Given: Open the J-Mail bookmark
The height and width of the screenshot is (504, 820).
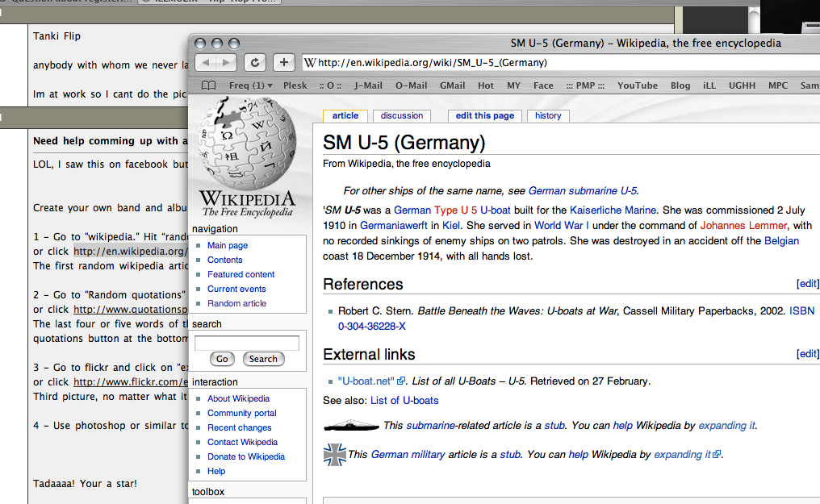Looking at the screenshot, I should (x=368, y=85).
